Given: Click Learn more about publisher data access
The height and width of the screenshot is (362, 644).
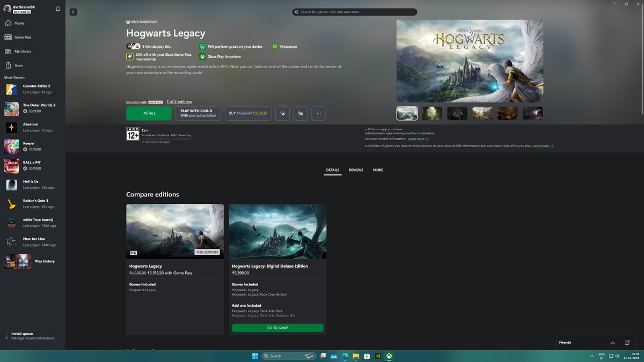Looking at the screenshot, I should point(543,146).
